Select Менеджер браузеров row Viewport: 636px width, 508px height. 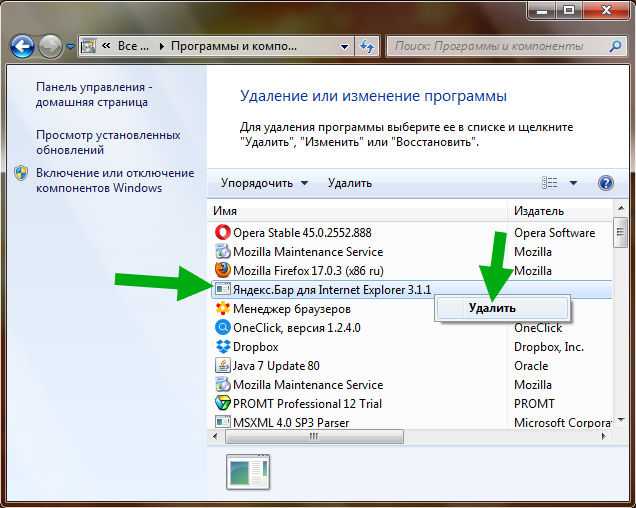point(410,309)
